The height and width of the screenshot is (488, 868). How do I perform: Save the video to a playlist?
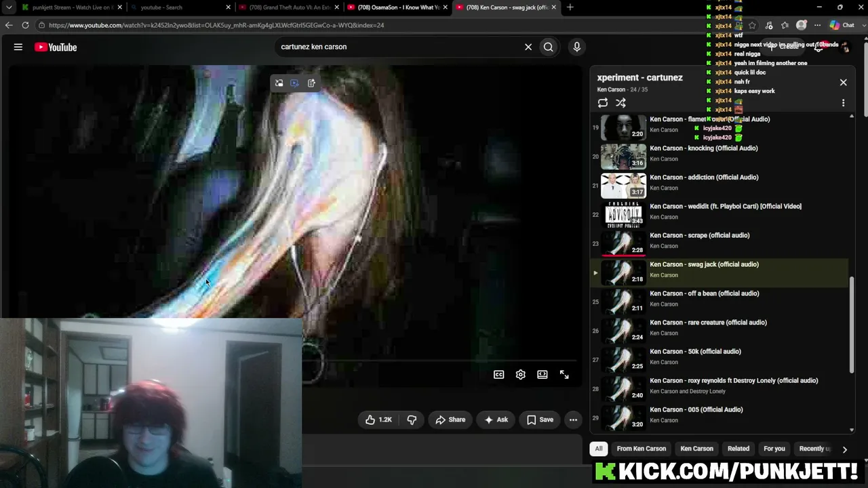pos(540,420)
